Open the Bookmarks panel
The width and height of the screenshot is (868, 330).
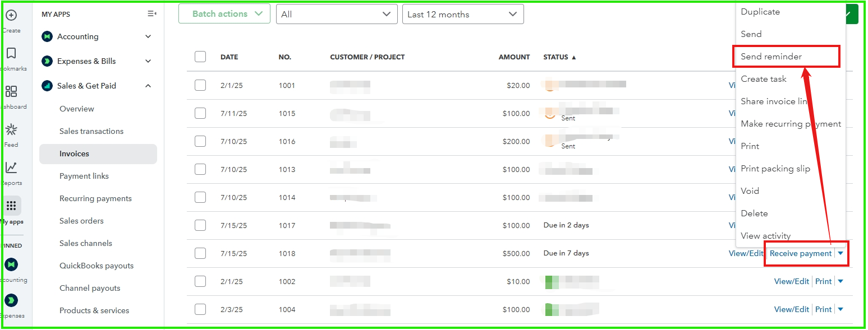[x=12, y=53]
